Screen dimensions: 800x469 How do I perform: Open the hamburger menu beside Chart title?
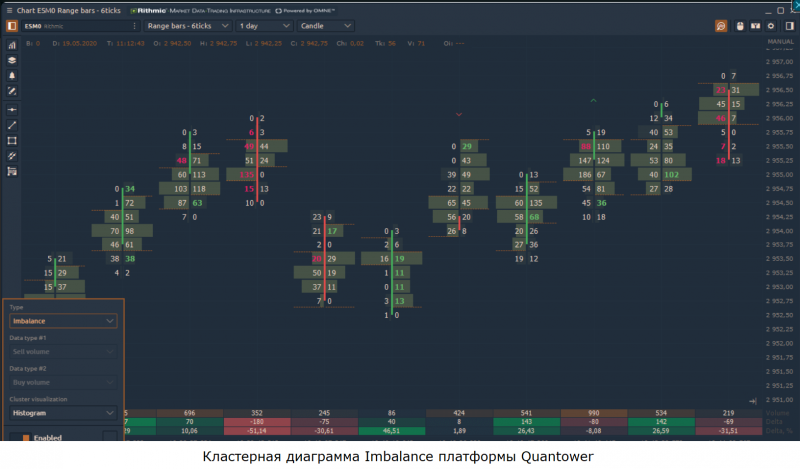8,9
